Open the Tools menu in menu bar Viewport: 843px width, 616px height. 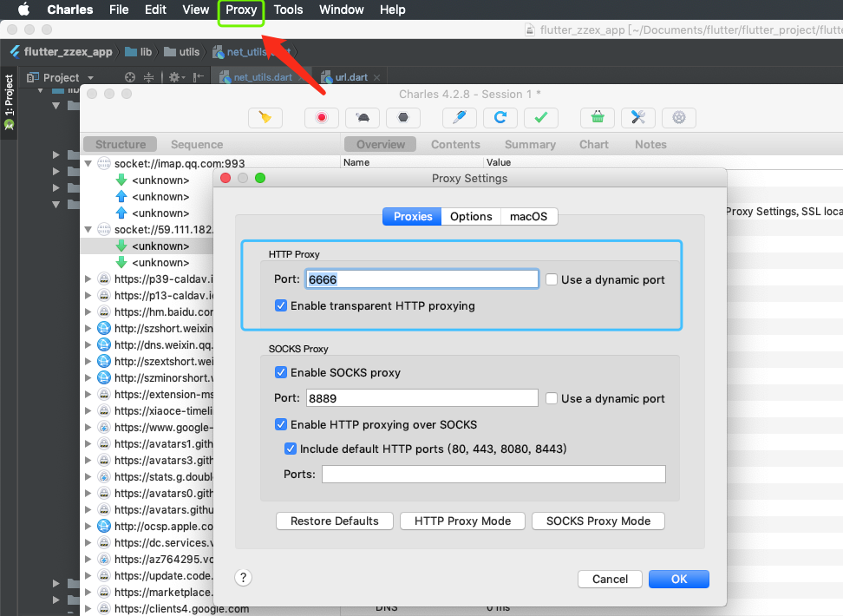coord(288,10)
